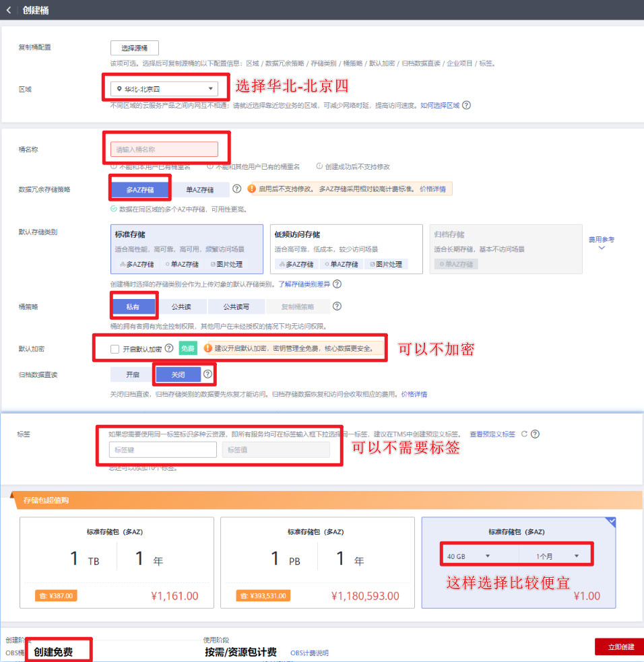Image resolution: width=644 pixels, height=662 pixels.
Task: Click the 立即创建 button
Action: [621, 647]
